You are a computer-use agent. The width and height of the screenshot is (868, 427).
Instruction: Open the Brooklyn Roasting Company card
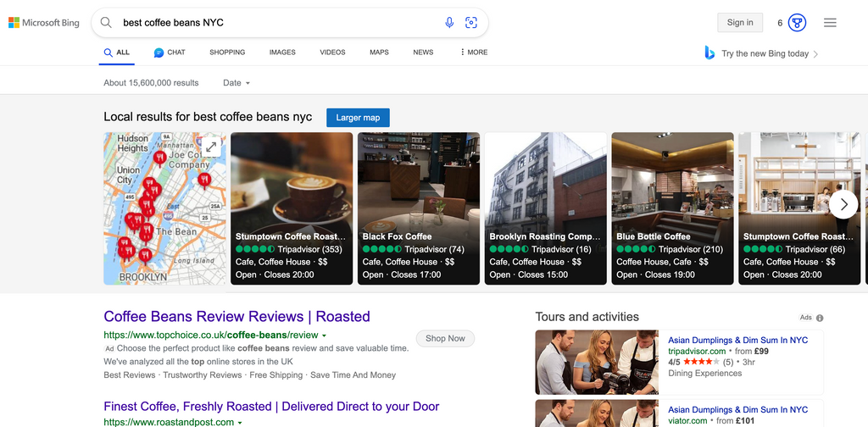[545, 208]
